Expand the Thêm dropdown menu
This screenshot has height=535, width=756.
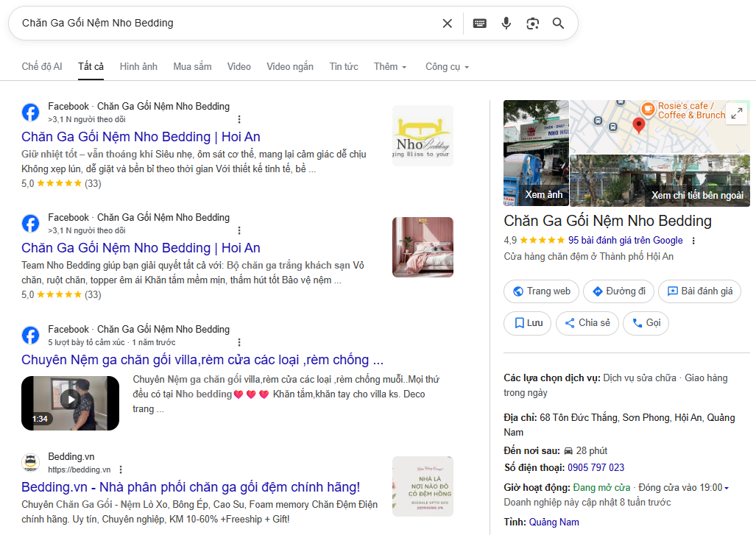(x=390, y=67)
